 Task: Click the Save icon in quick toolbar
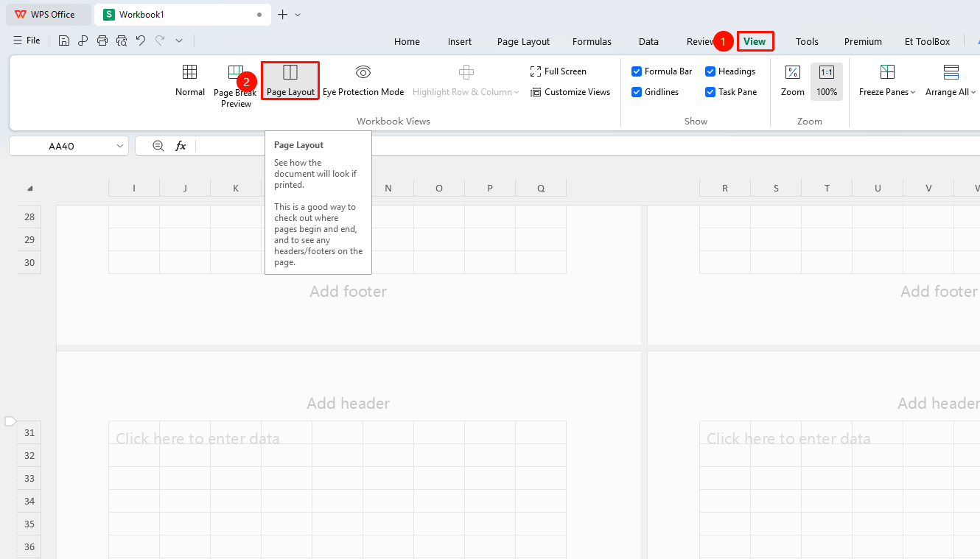[x=64, y=41]
